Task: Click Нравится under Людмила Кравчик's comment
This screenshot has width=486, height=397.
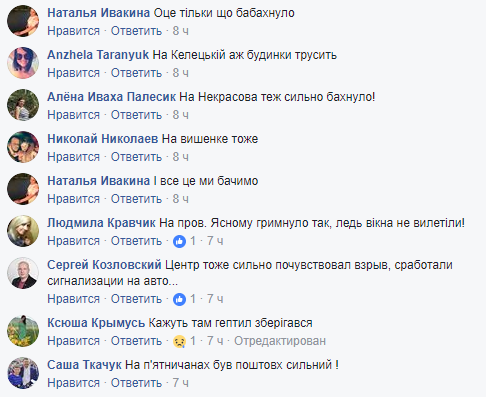Action: [74, 241]
